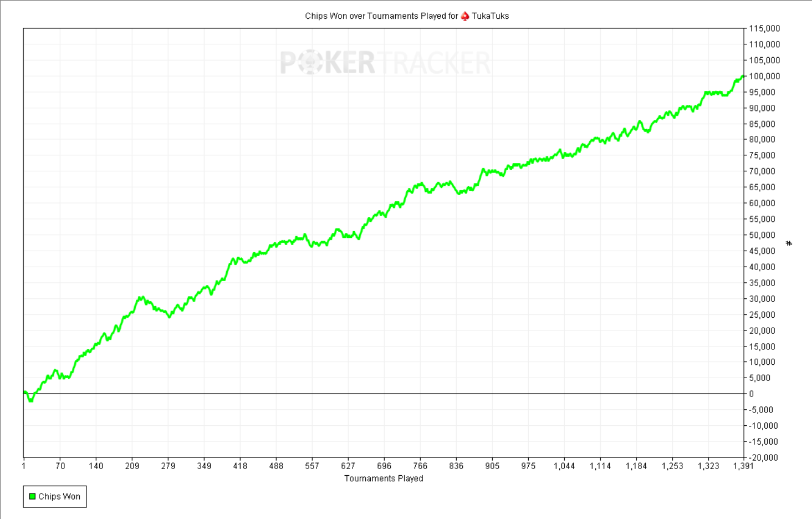Click x-axis tick label "627"
This screenshot has width=812, height=519.
348,466
